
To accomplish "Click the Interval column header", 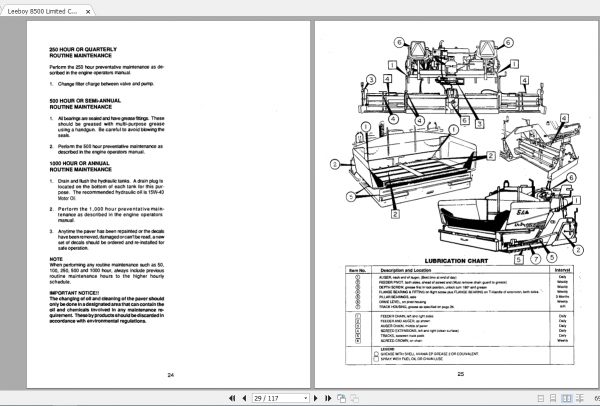I will pos(562,270).
